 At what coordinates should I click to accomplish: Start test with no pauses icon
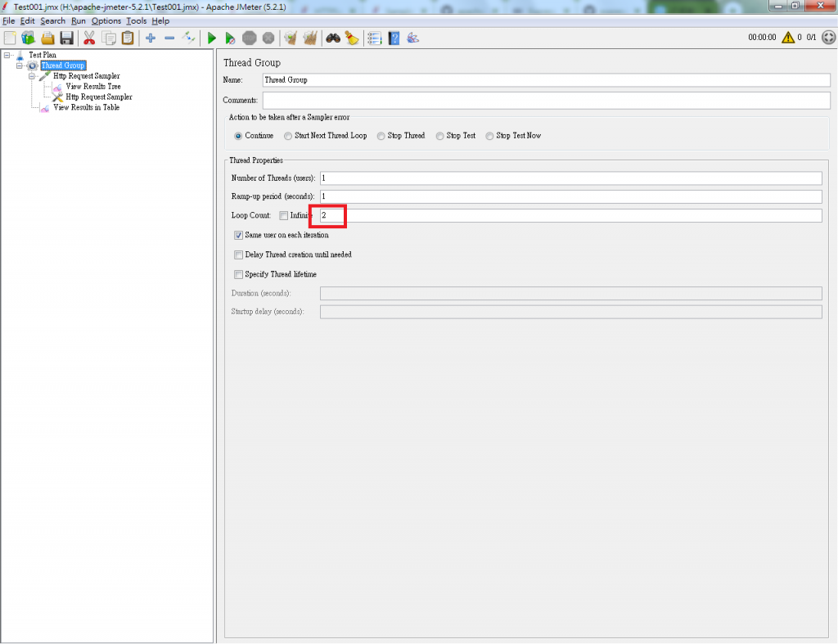click(x=230, y=38)
